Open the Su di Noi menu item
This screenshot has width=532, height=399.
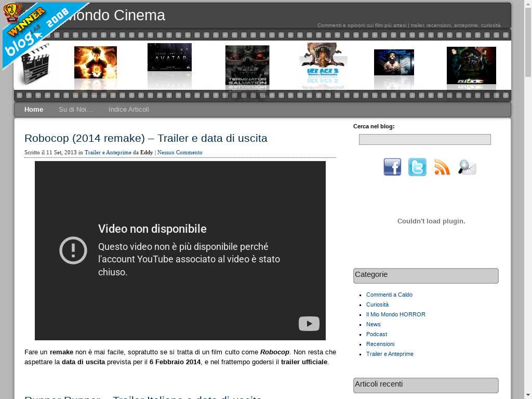point(76,110)
